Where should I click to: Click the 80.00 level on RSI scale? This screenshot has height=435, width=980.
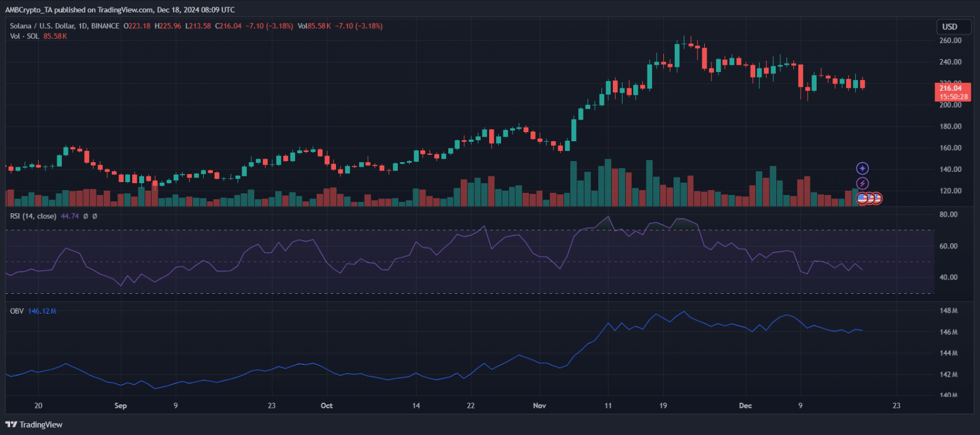(948, 214)
